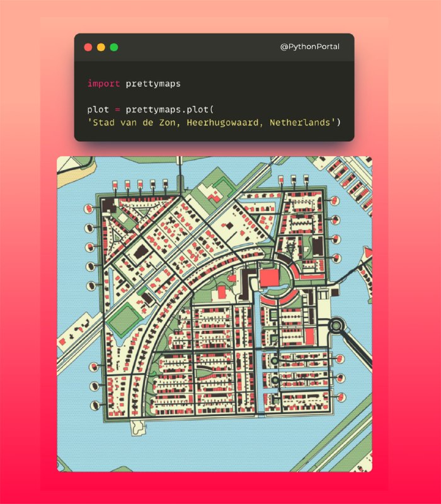Click the @PythonPortal handle
This screenshot has height=504, width=441.
click(310, 47)
